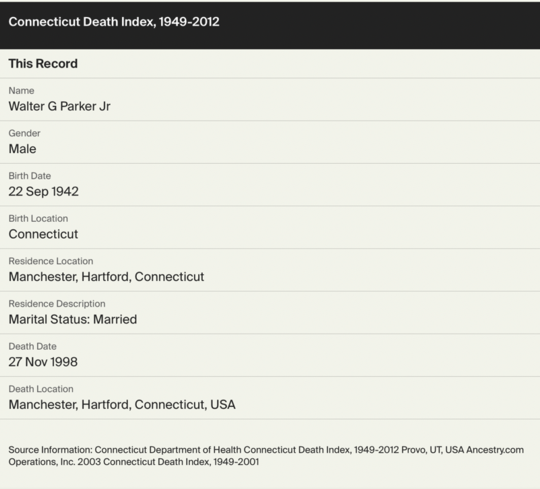540x489 pixels.
Task: Select death date 27 Nov 1998
Action: point(43,362)
